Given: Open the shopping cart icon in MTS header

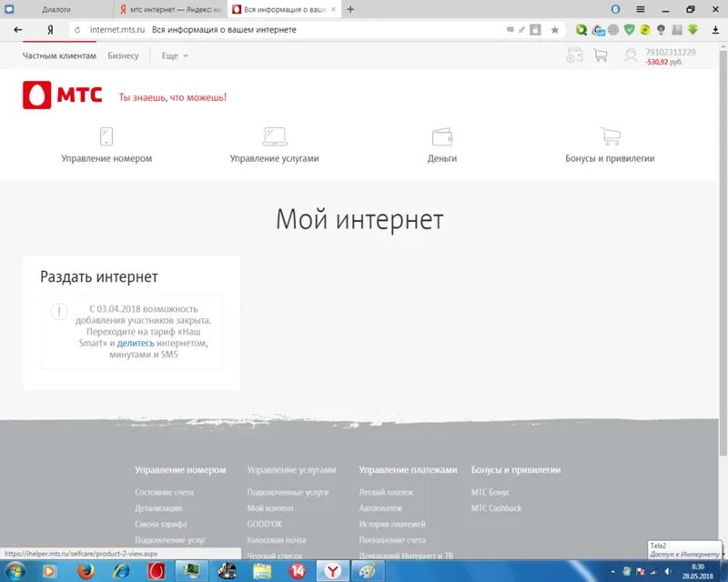Looking at the screenshot, I should click(x=601, y=55).
